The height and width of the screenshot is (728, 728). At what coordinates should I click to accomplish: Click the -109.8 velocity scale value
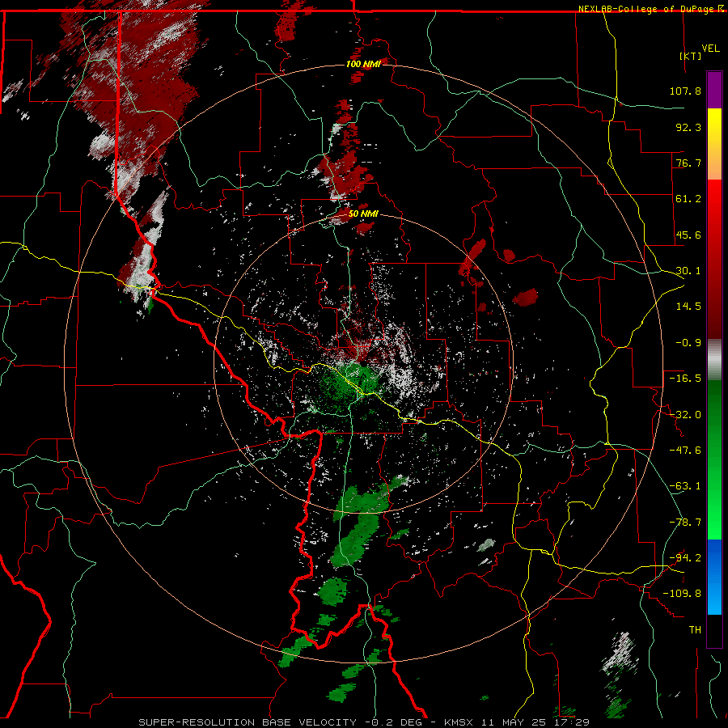682,594
